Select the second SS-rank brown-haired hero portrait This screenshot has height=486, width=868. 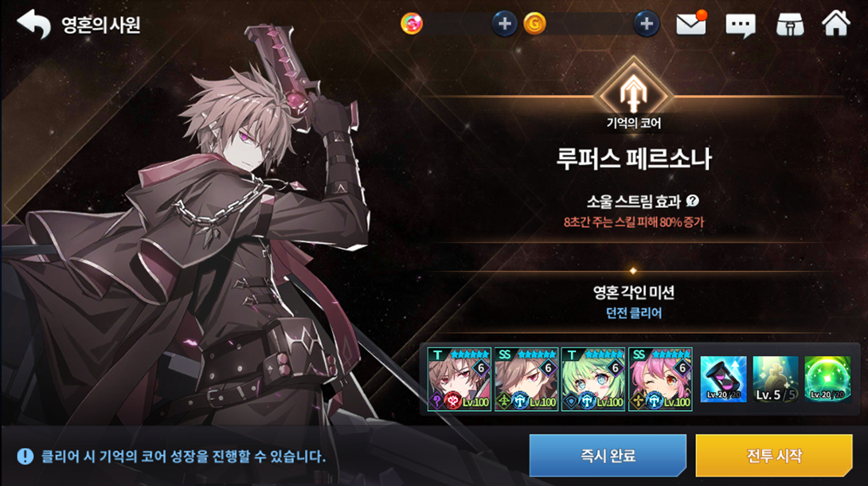(x=526, y=379)
